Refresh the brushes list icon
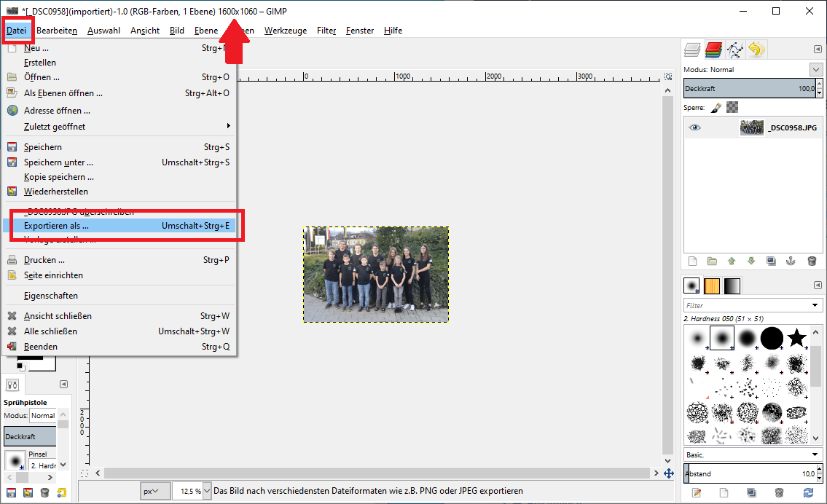This screenshot has width=827, height=504. (808, 493)
